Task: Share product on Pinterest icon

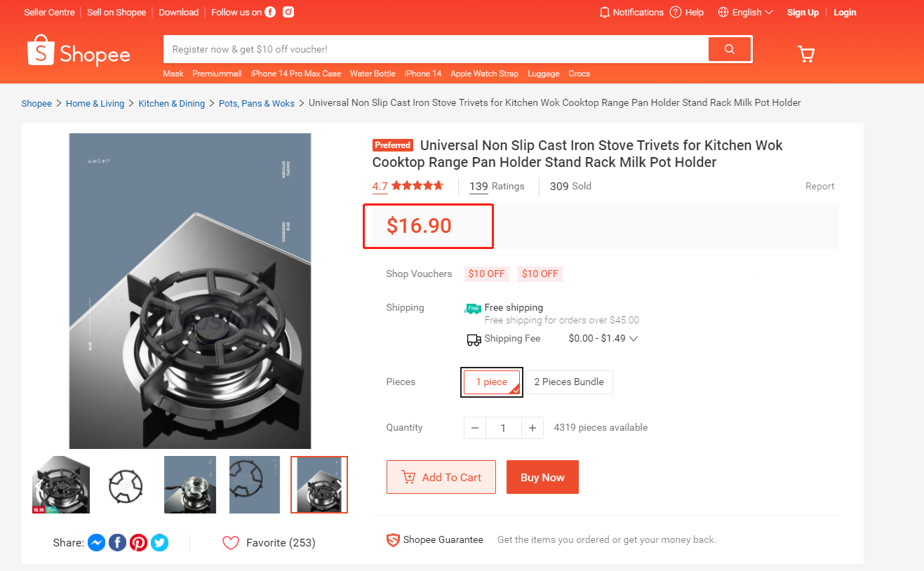Action: pyautogui.click(x=138, y=542)
